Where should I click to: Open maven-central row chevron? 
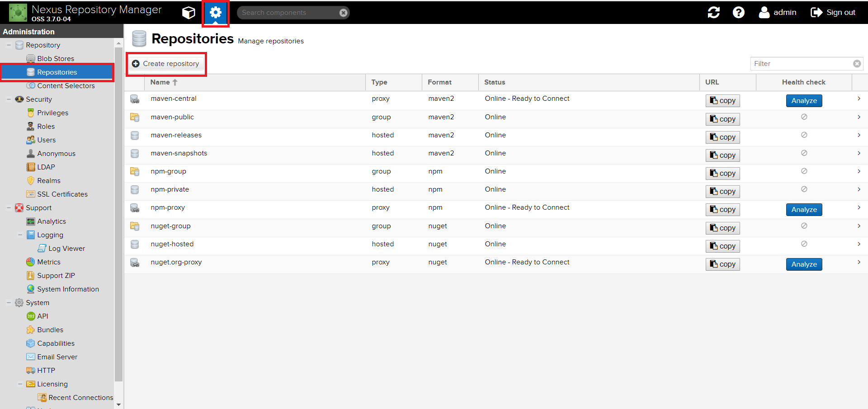pos(859,99)
